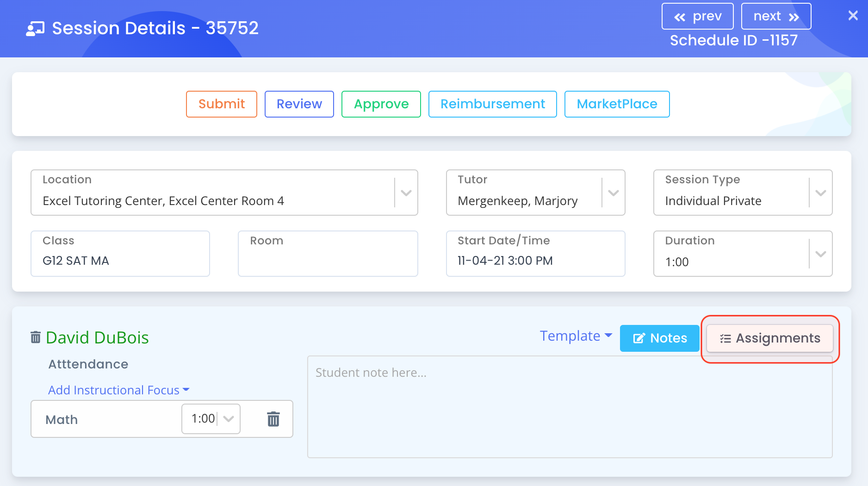Click the Math focus label
868x486 pixels.
(x=62, y=420)
